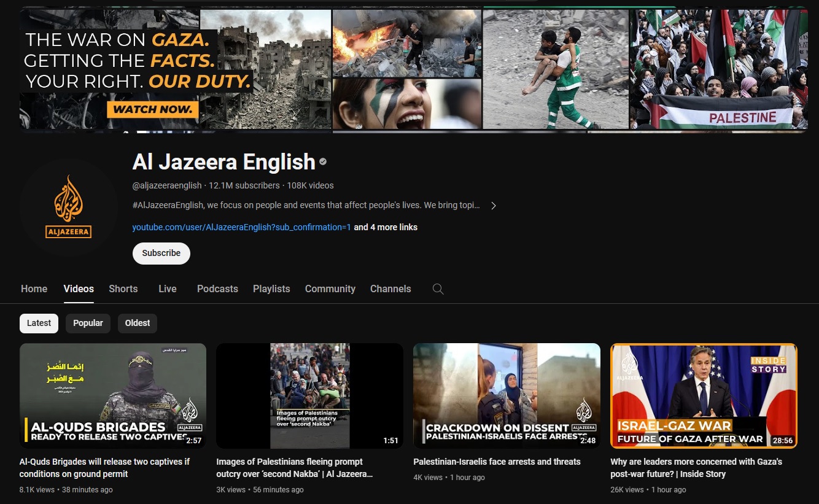
Task: Show 'and 4 more links'
Action: coord(386,227)
